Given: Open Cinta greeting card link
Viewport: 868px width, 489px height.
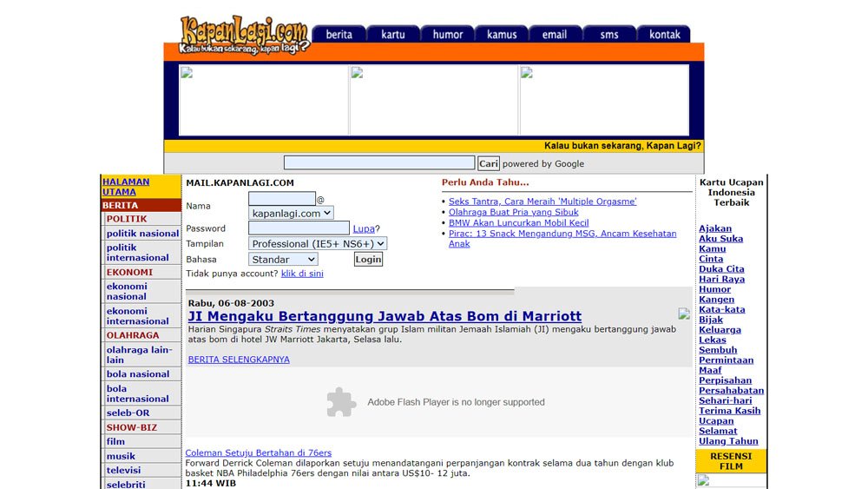Looking at the screenshot, I should 711,259.
